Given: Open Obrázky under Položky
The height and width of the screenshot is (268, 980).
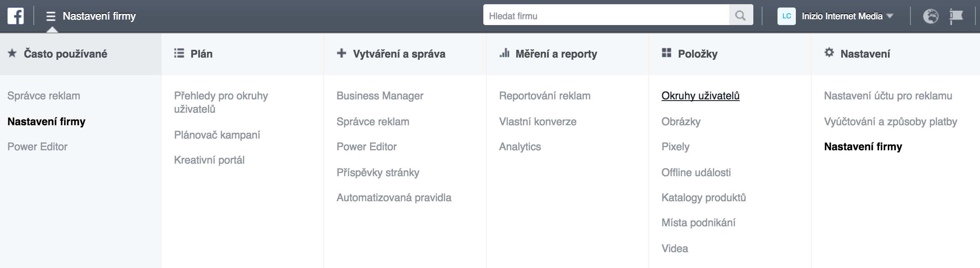Looking at the screenshot, I should tap(681, 121).
